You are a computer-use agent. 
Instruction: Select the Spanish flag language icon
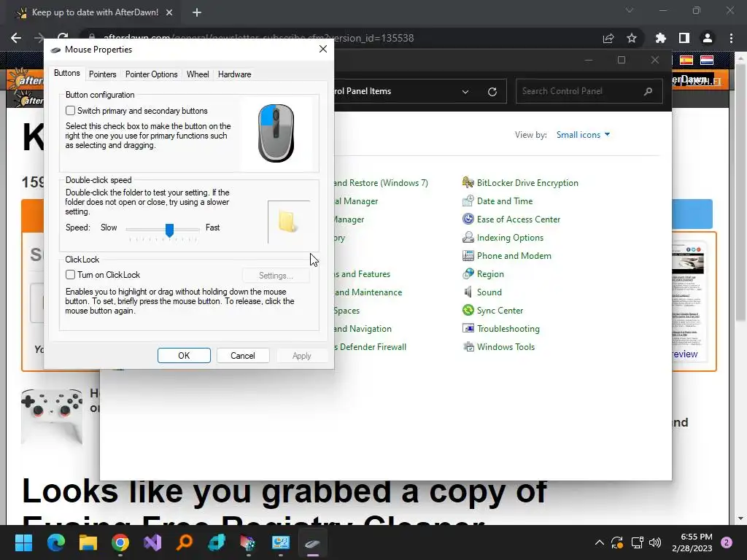coord(686,60)
